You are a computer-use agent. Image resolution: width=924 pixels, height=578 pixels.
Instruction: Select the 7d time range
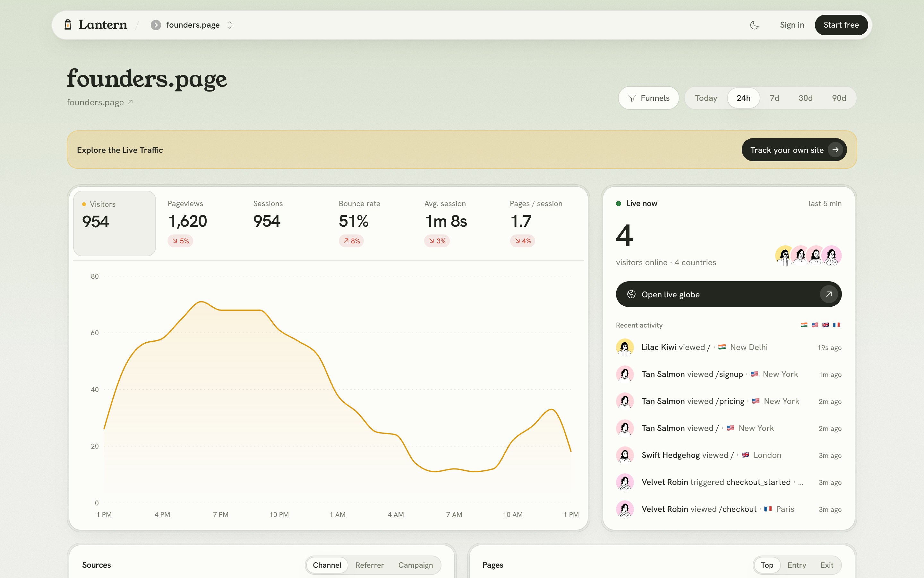774,98
